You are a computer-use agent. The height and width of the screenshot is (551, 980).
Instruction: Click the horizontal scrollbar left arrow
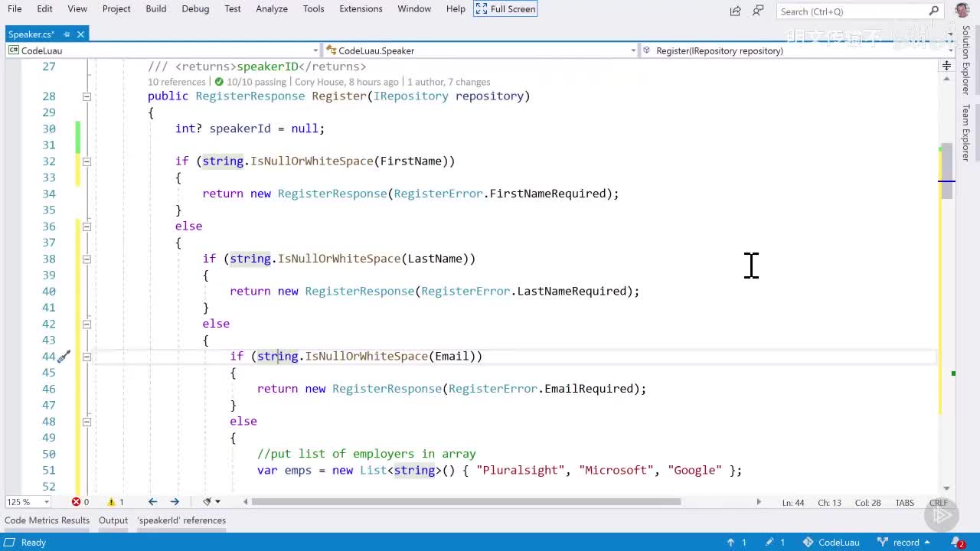point(245,502)
